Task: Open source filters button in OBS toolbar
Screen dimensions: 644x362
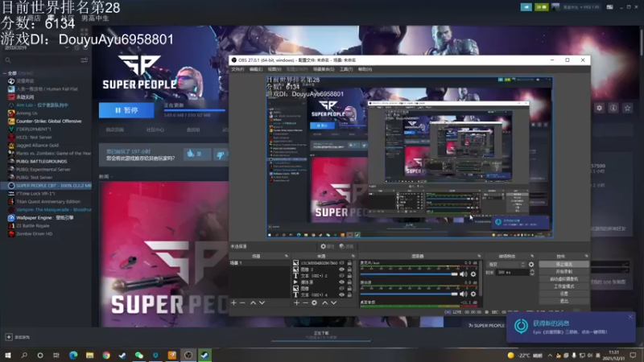Action: (346, 246)
